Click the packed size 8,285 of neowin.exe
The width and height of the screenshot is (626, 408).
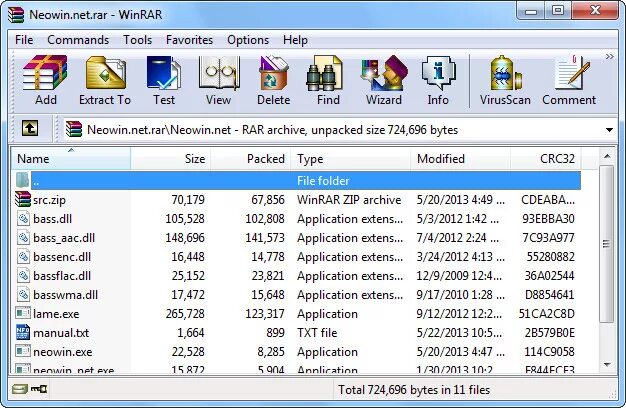coord(271,352)
